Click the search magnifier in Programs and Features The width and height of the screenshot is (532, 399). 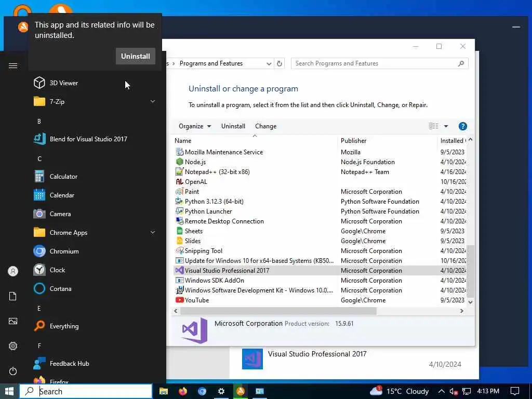pos(461,63)
